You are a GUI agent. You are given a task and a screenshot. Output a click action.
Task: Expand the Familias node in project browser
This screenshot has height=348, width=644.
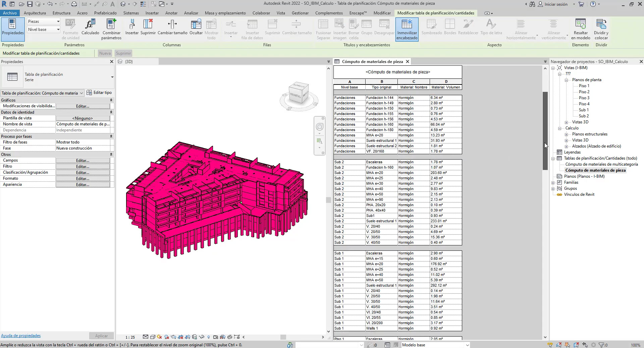pyautogui.click(x=553, y=183)
